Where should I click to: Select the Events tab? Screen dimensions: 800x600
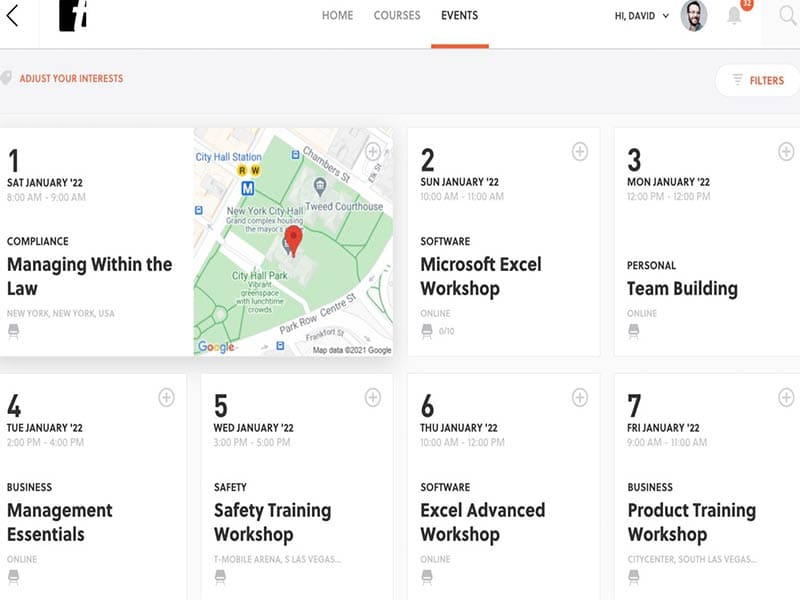click(x=459, y=16)
